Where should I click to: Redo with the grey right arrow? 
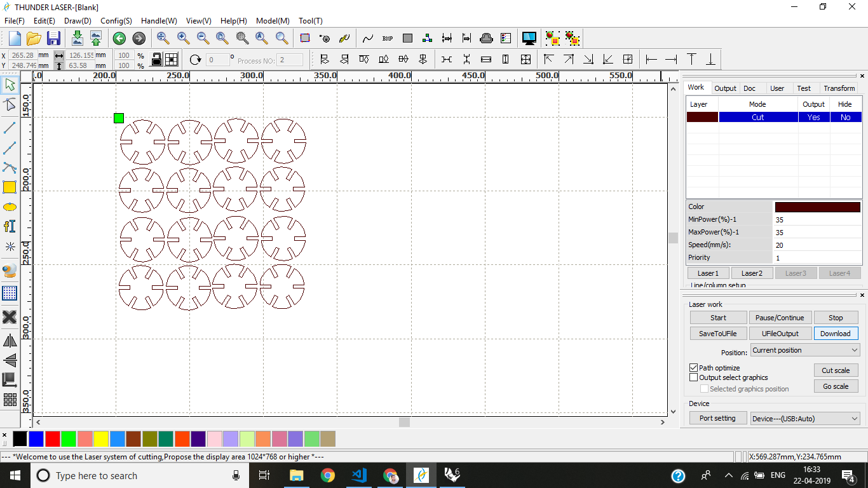(x=139, y=38)
